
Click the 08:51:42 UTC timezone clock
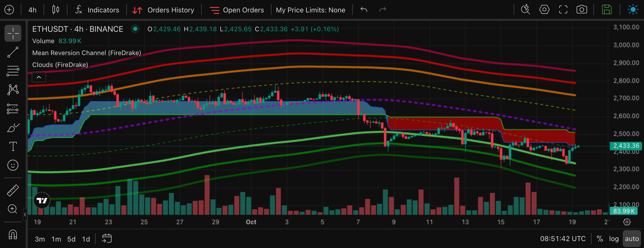coord(563,239)
